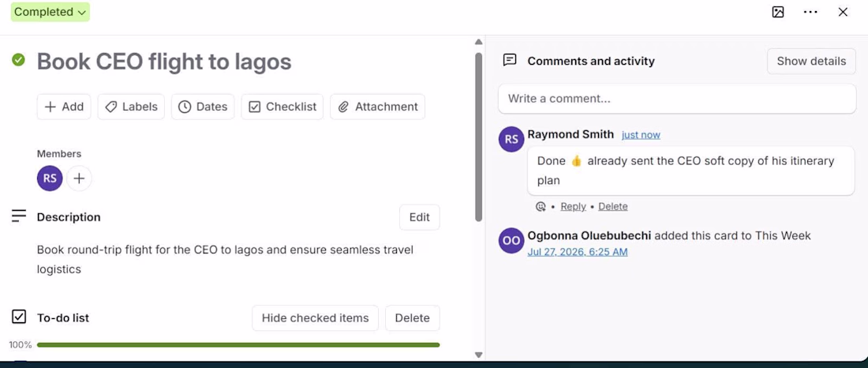The width and height of the screenshot is (868, 368).
Task: Click the RS member avatar under Members
Action: [50, 178]
